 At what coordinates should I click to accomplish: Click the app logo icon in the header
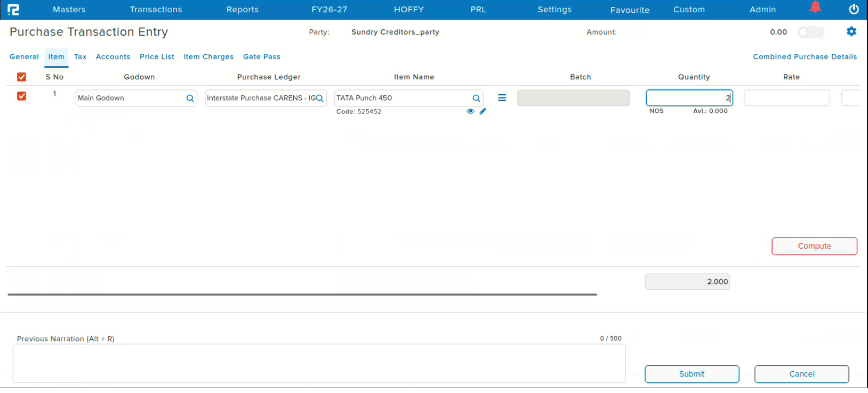coord(13,10)
